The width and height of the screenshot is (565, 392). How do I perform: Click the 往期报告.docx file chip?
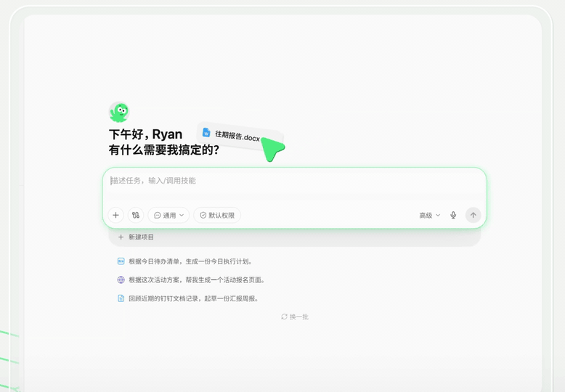[240, 135]
